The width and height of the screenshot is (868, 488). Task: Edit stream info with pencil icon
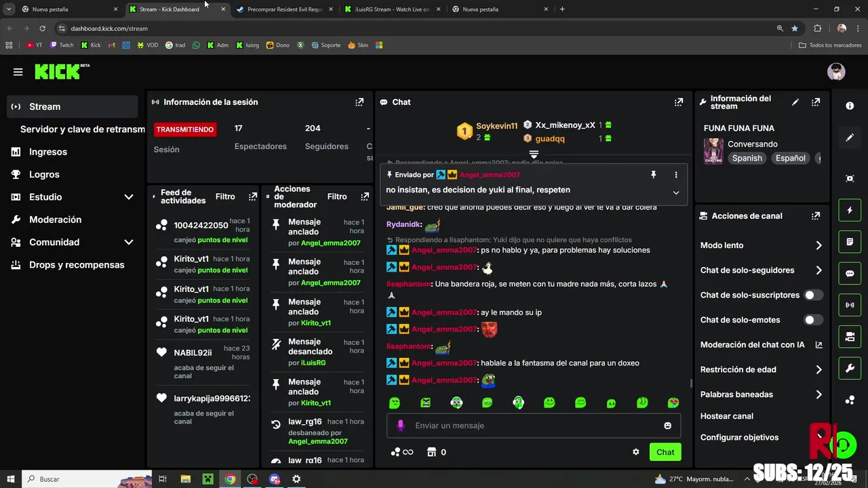click(795, 102)
